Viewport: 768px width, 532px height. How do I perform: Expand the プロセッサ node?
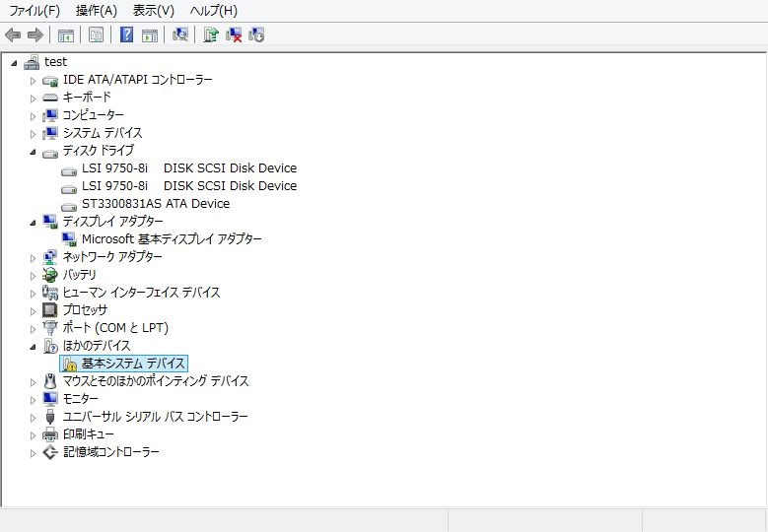(33, 311)
